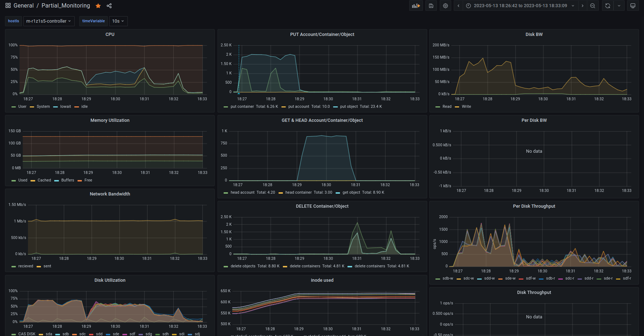Image resolution: width=644 pixels, height=336 pixels.
Task: Open the CPU panel title menu
Action: pyautogui.click(x=110, y=34)
